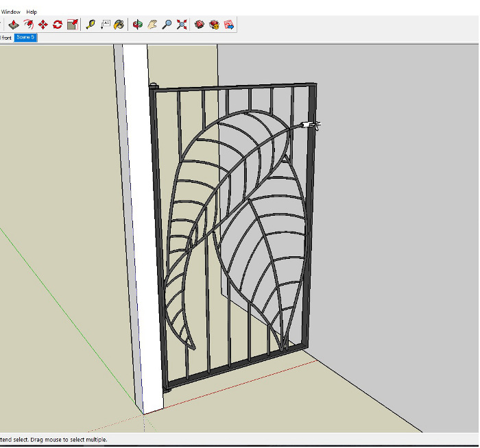Open the 3D Warehouse
480x448 pixels.
click(200, 25)
